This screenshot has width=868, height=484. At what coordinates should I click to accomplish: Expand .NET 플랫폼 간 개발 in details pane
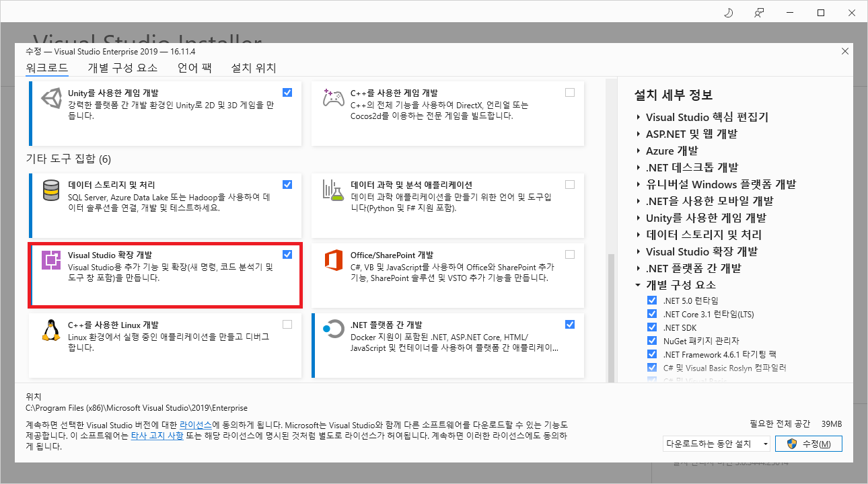click(x=638, y=268)
